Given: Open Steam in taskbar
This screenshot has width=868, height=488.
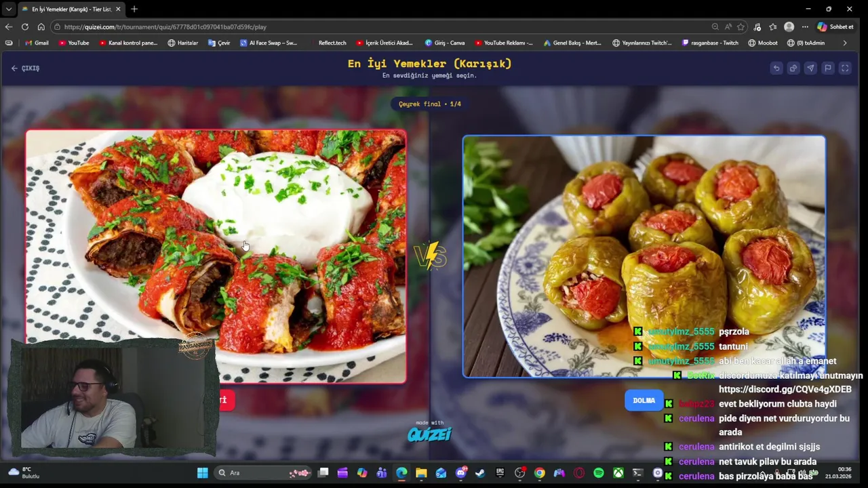Looking at the screenshot, I should pos(480,473).
